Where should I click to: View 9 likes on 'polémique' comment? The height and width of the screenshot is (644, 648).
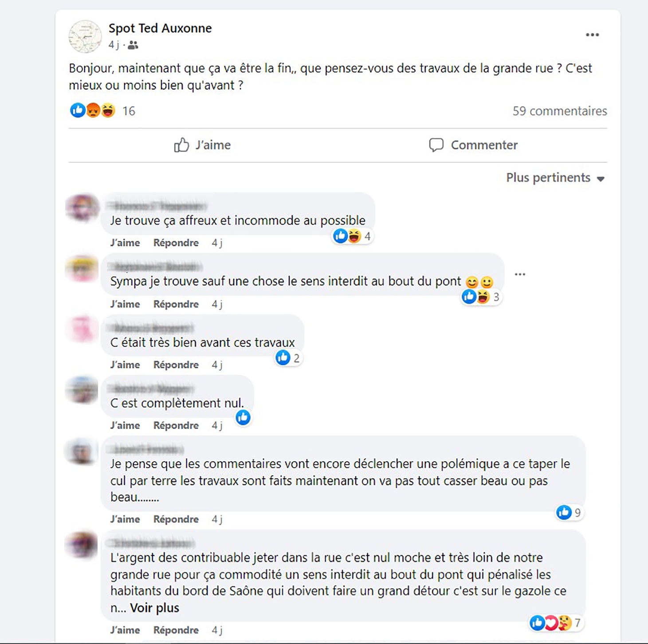click(569, 513)
